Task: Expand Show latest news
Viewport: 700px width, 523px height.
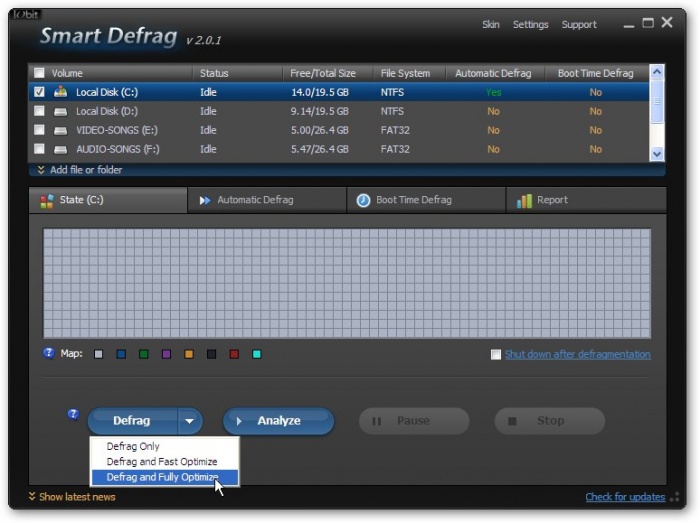Action: coord(72,497)
